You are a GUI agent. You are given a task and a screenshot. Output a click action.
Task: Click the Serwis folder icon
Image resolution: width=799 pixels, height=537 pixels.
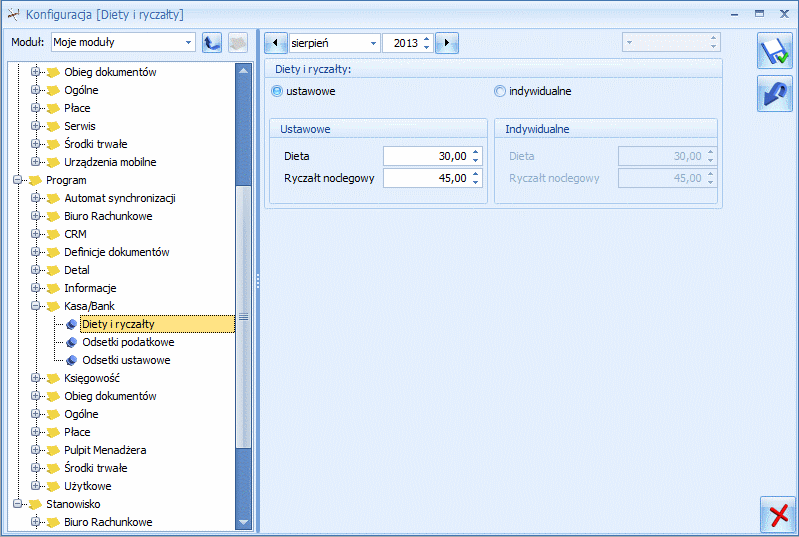click(x=53, y=126)
